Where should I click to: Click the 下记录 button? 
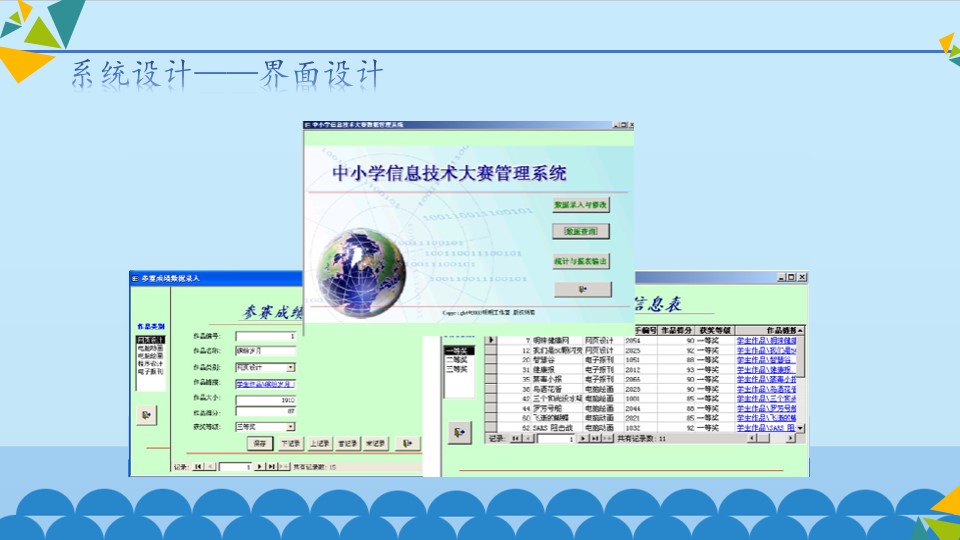click(x=290, y=443)
